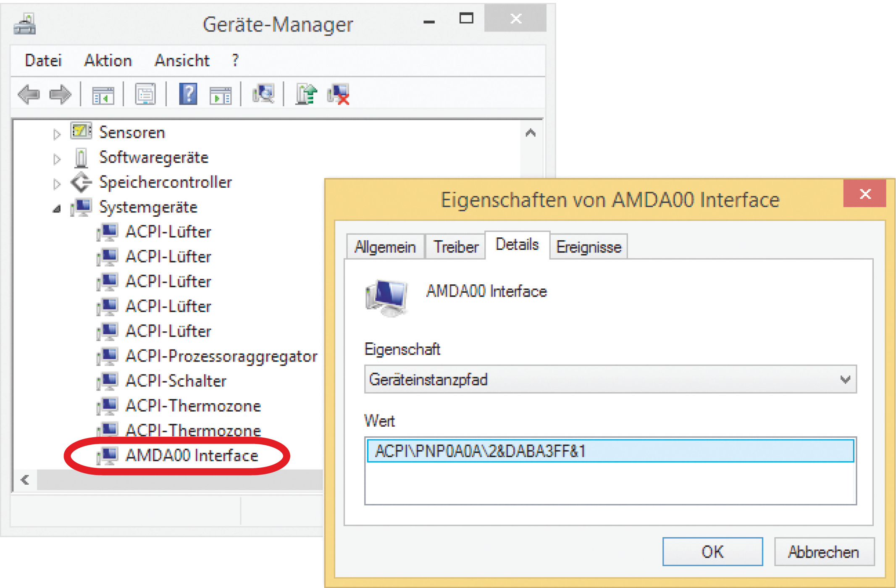Screen dimensions: 896x588
Task: Open the Aktion menu
Action: pyautogui.click(x=108, y=60)
